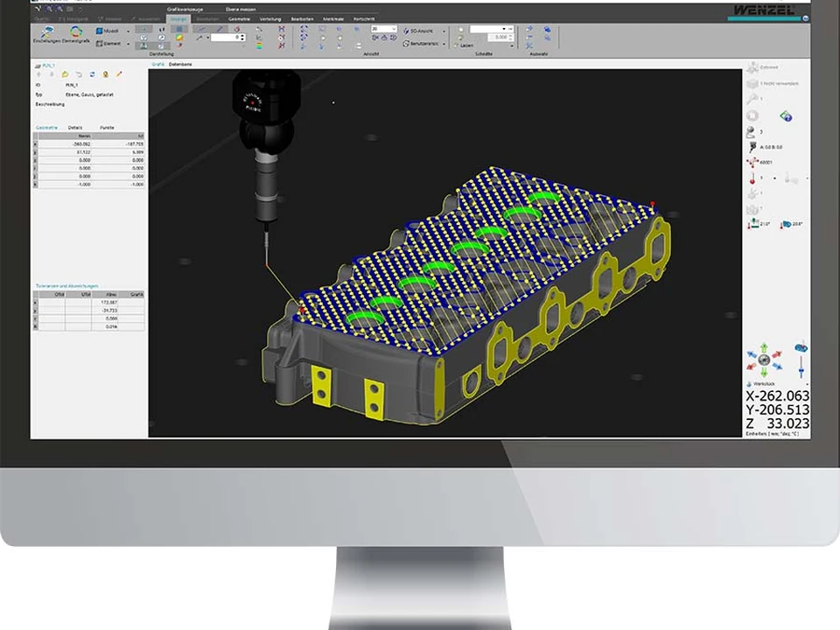
Task: Open the 3D view combo box in Ansicht group
Action: [x=384, y=29]
